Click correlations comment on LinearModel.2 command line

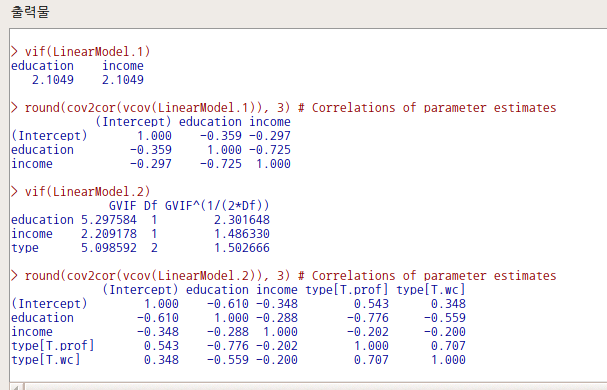[427, 276]
